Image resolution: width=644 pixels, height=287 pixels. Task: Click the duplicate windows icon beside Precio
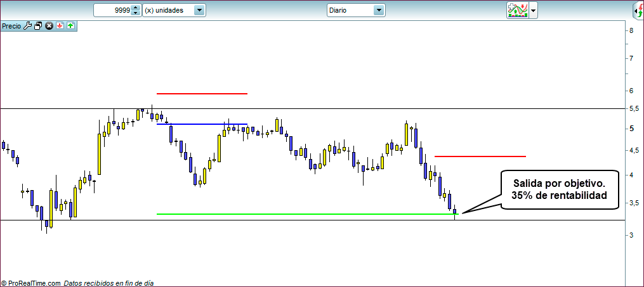[x=38, y=26]
